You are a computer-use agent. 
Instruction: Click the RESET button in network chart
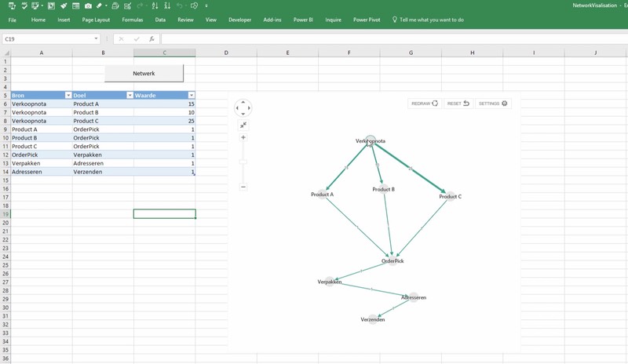pos(458,104)
